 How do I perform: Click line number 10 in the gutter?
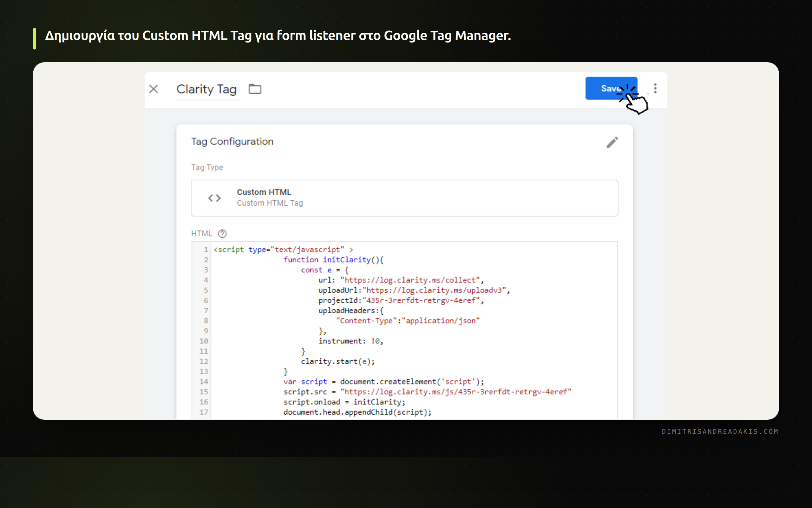(x=204, y=341)
